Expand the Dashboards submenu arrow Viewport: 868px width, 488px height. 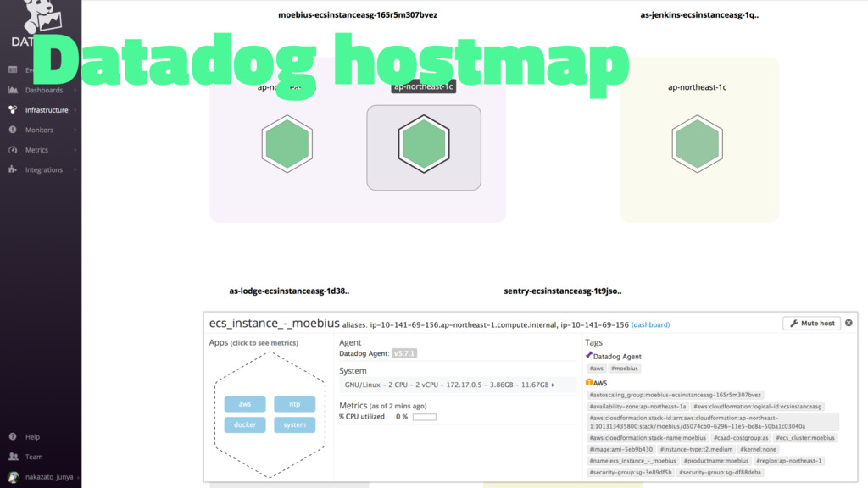[x=75, y=90]
